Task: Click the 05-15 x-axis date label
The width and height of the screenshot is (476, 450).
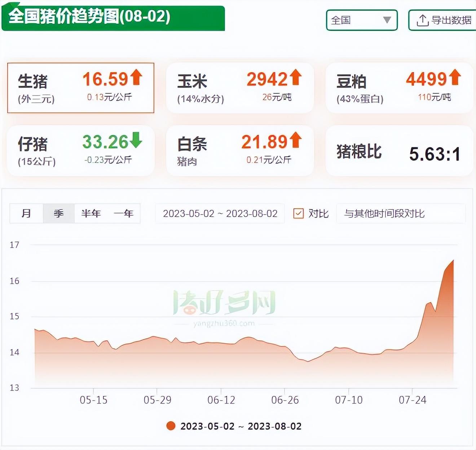Action: click(x=93, y=400)
